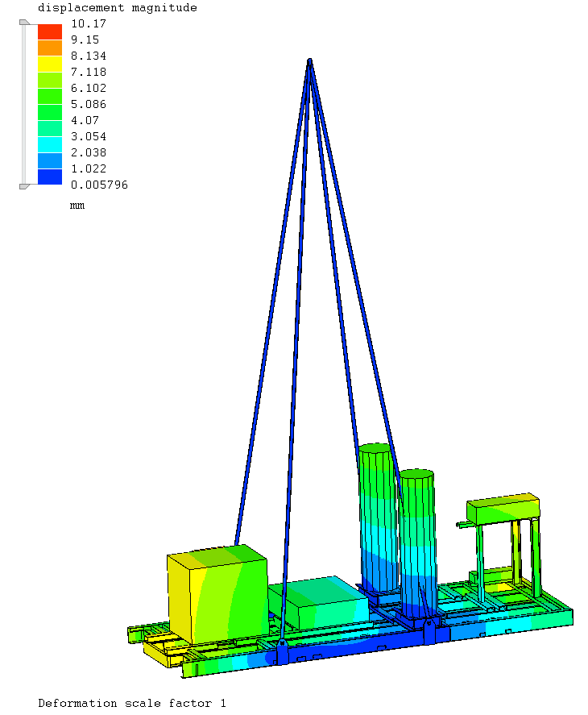The height and width of the screenshot is (715, 588).
Task: Click the 'mm' unit label
Action: point(77,206)
